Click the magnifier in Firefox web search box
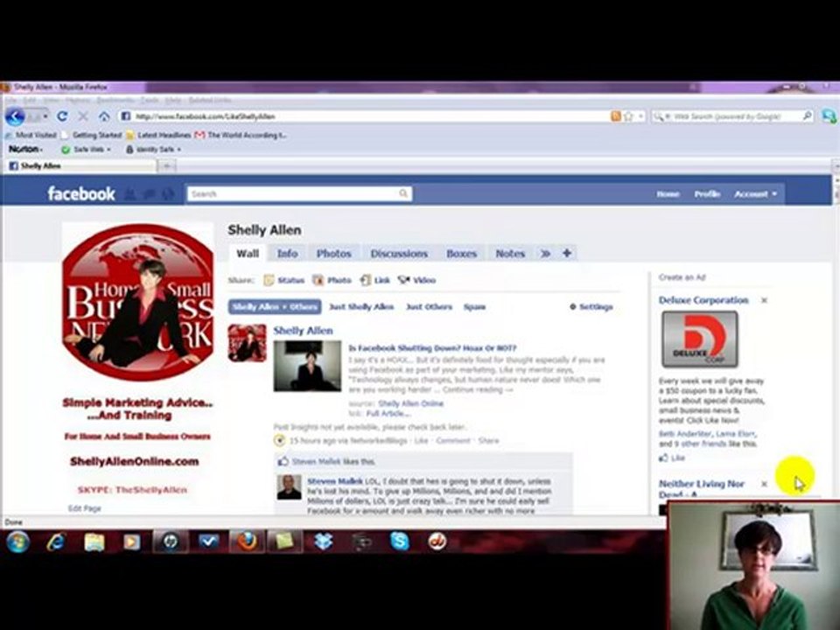 pyautogui.click(x=807, y=115)
